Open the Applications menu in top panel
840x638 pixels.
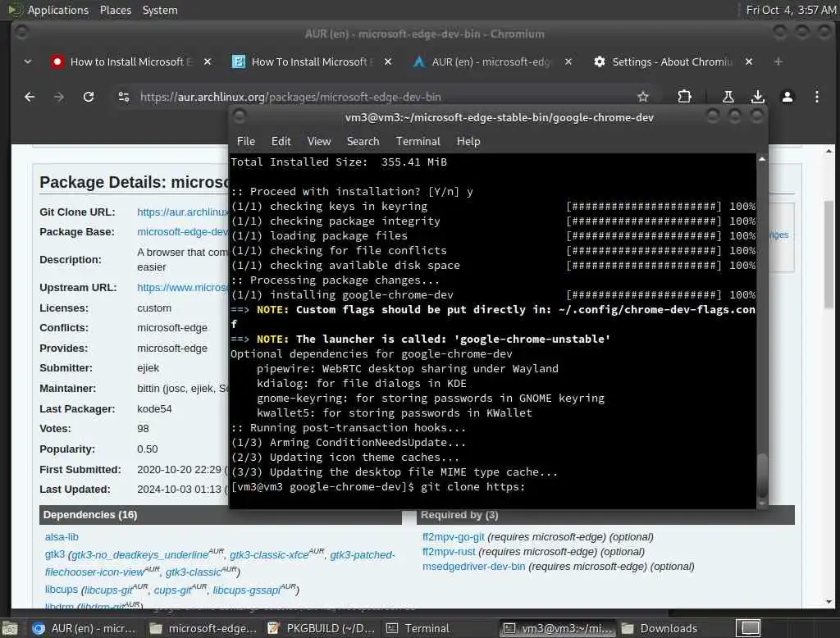[x=58, y=10]
